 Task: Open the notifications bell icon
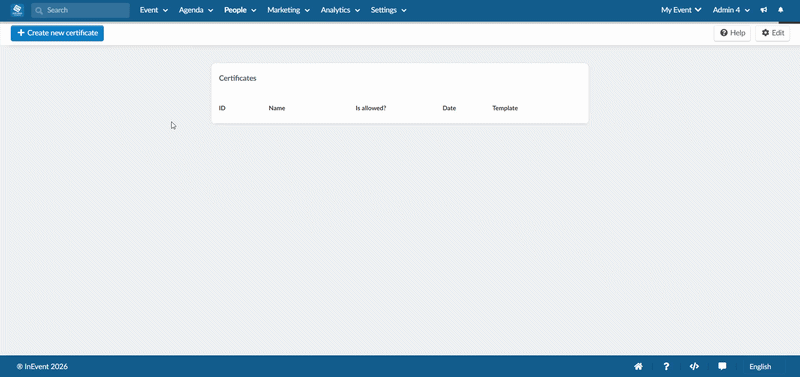(x=781, y=10)
